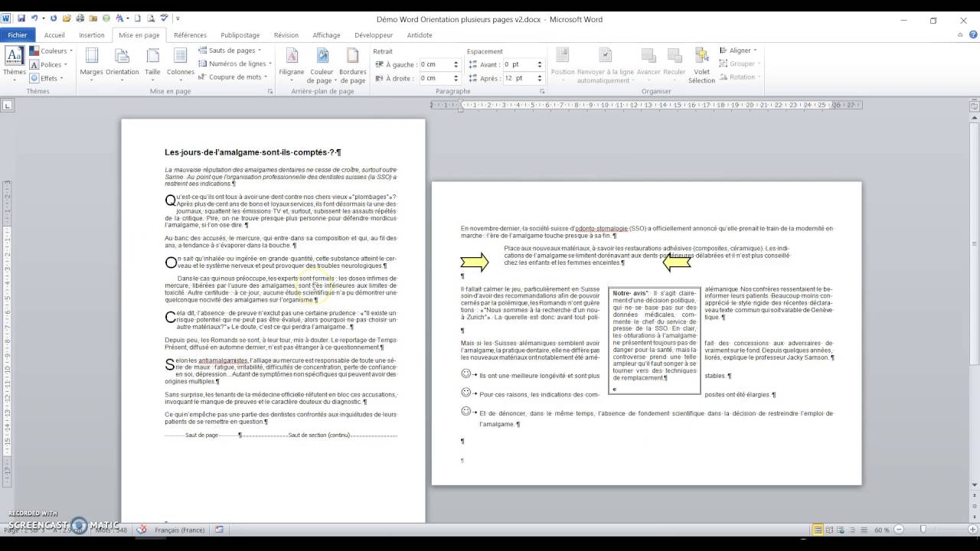
Task: Open file using folder icon in Quick Access
Action: pyautogui.click(x=67, y=18)
